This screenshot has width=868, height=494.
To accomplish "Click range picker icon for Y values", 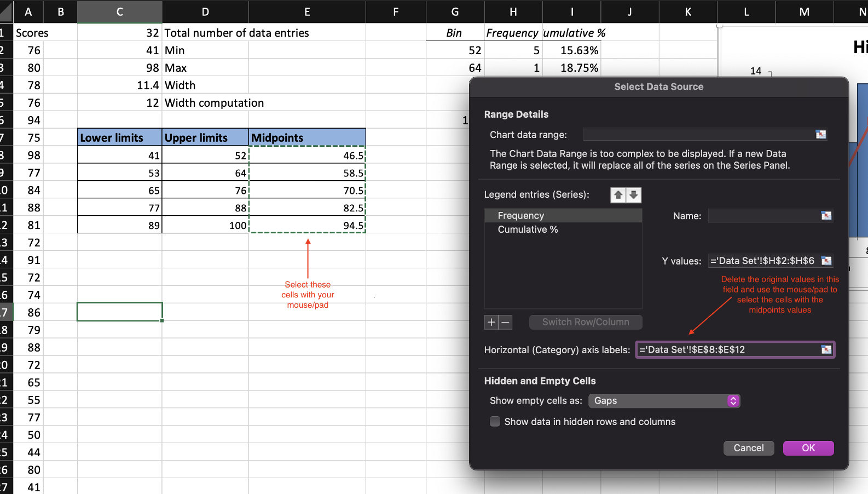I will [826, 261].
